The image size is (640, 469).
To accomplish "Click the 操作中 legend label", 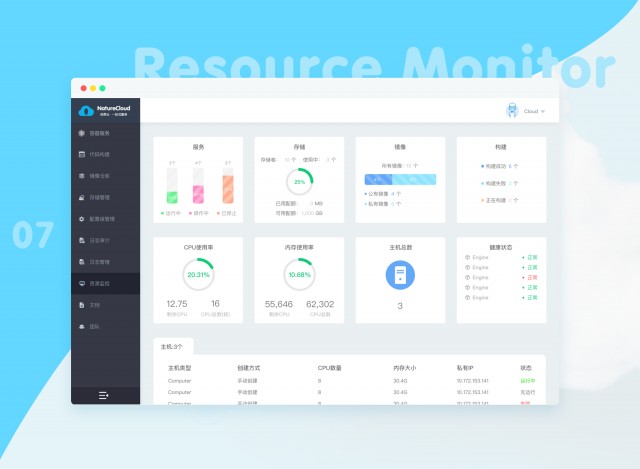I will pyautogui.click(x=201, y=213).
